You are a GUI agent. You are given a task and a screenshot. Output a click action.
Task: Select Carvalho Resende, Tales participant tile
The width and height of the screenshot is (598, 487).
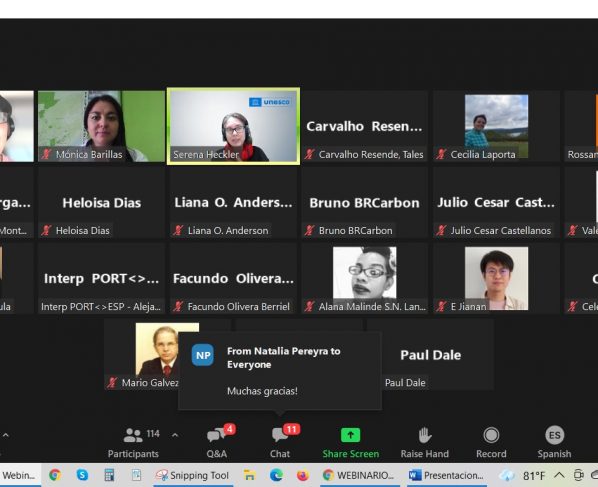(365, 126)
